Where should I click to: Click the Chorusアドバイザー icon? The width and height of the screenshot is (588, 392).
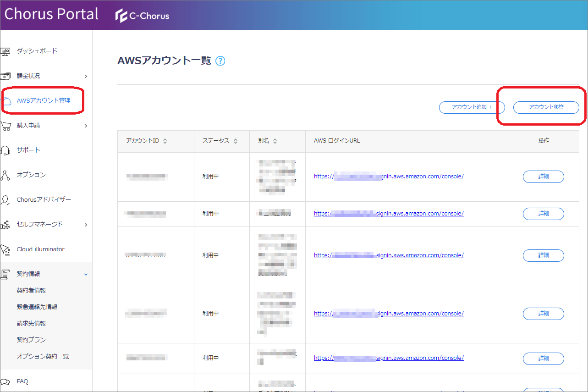click(x=5, y=200)
